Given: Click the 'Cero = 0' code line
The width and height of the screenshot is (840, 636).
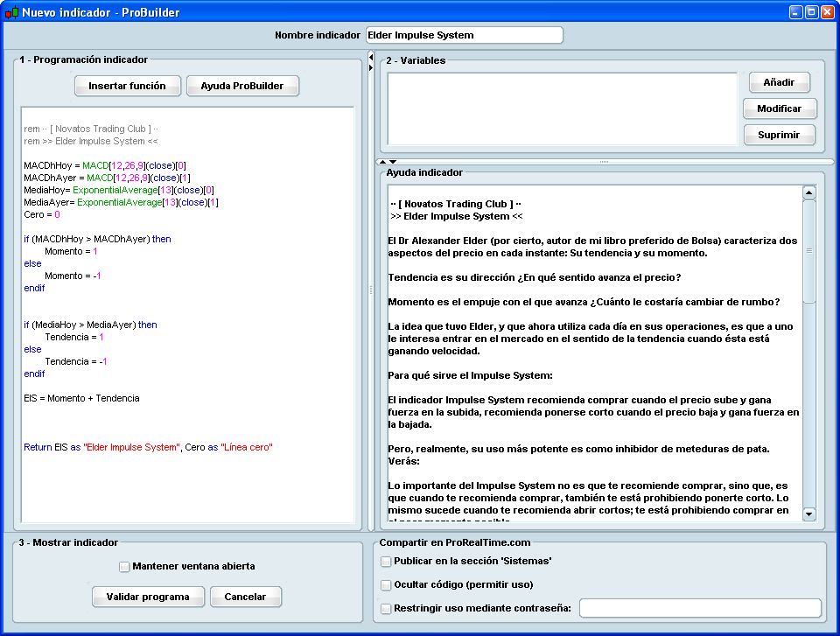Looking at the screenshot, I should point(42,214).
